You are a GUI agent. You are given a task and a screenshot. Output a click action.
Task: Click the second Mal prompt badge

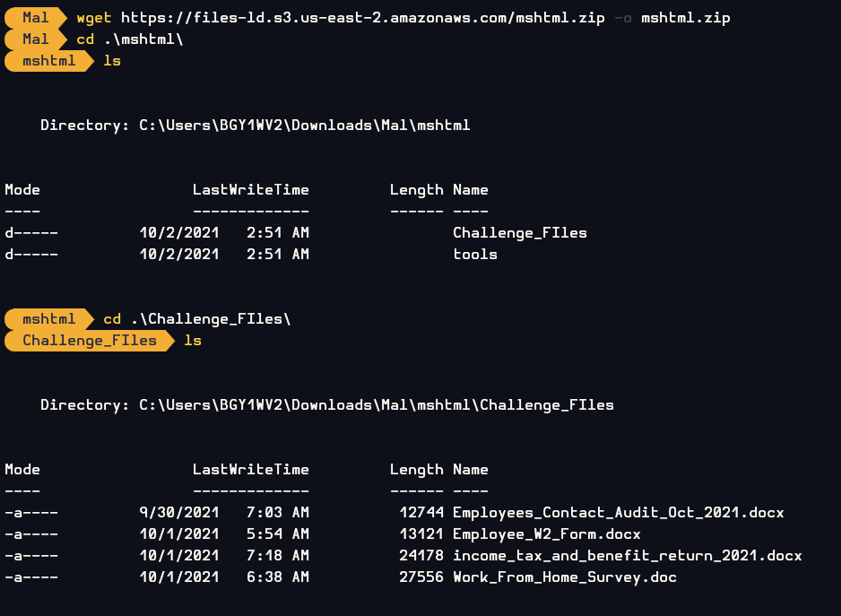click(x=35, y=39)
